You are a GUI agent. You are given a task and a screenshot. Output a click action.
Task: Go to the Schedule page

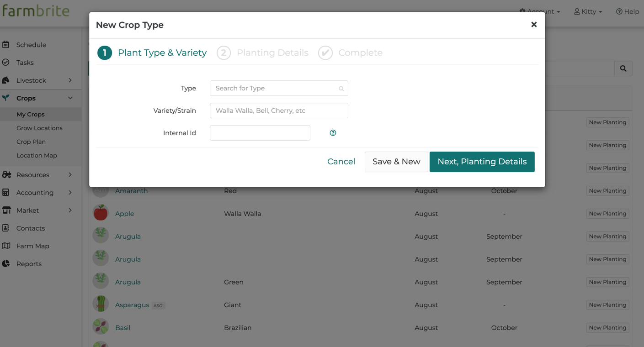31,45
